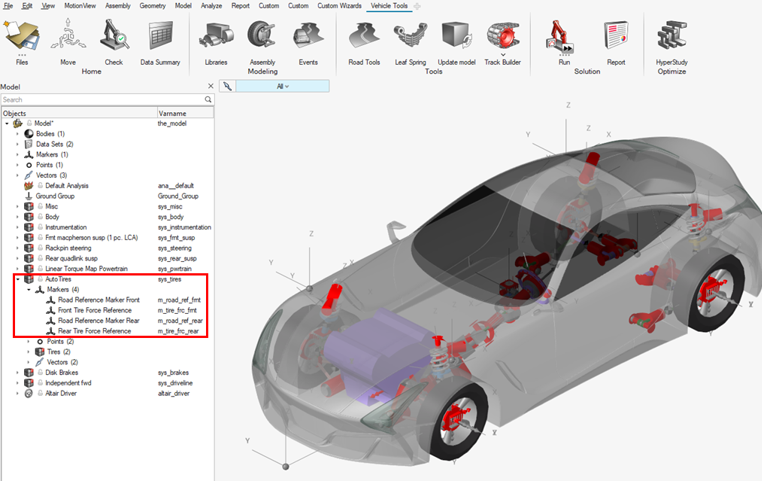
Task: Expand Tires folder under AutoTires
Action: (x=29, y=351)
